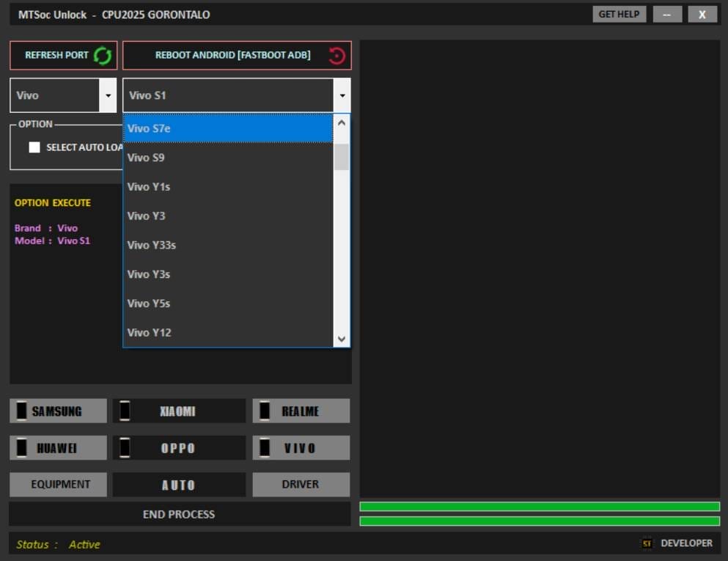This screenshot has width=728, height=561.
Task: Collapse the Vivo S1 model dropdown
Action: [x=342, y=94]
